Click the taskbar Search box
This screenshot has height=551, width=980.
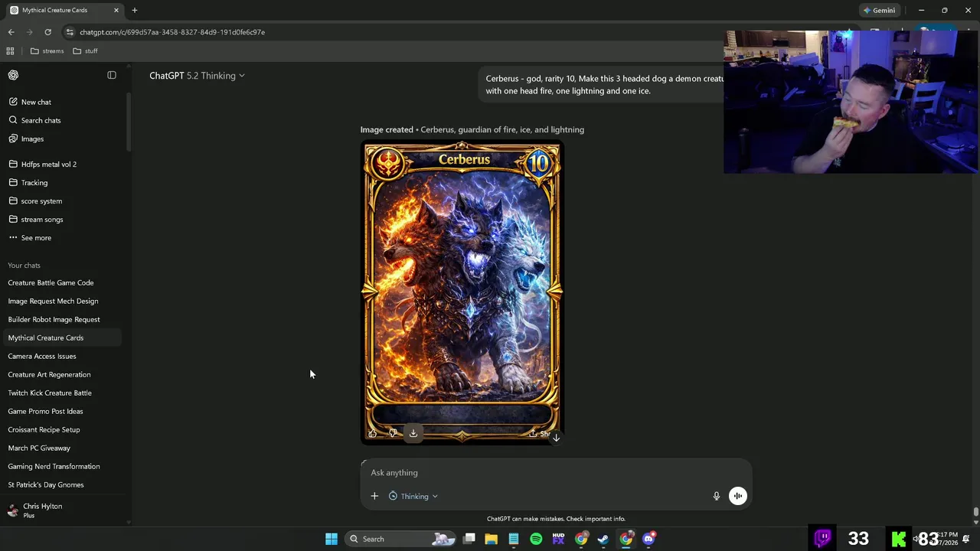pos(402,539)
